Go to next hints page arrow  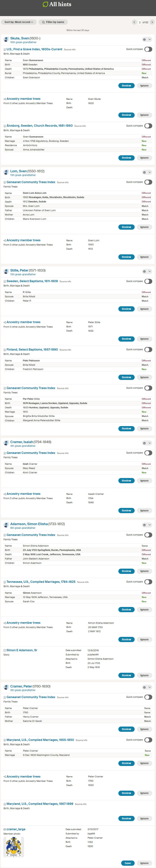(152, 22)
